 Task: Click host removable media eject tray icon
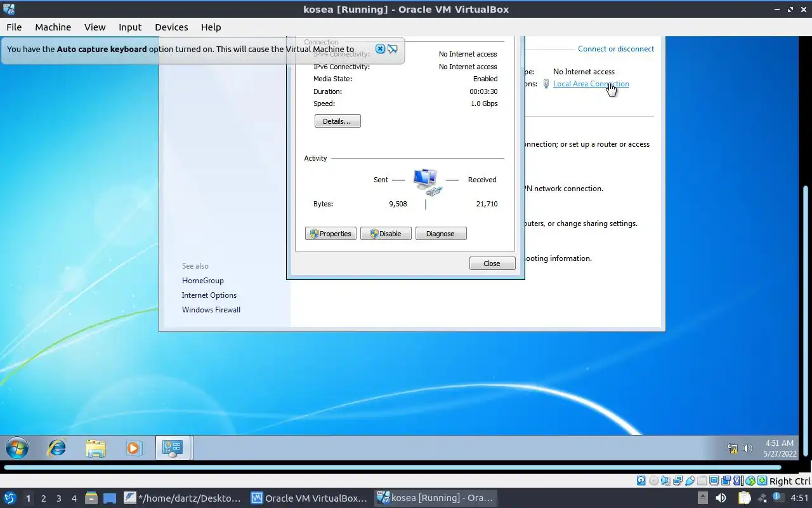click(702, 498)
